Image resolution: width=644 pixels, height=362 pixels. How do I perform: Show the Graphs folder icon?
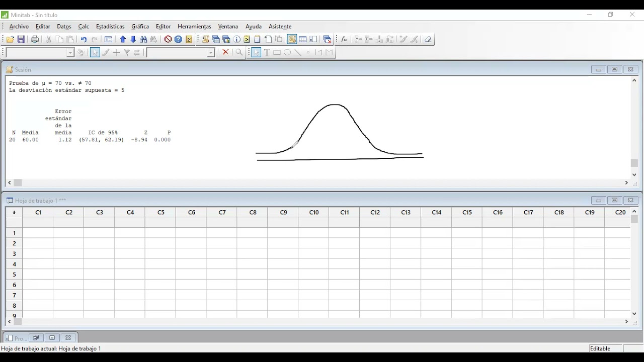tap(226, 39)
